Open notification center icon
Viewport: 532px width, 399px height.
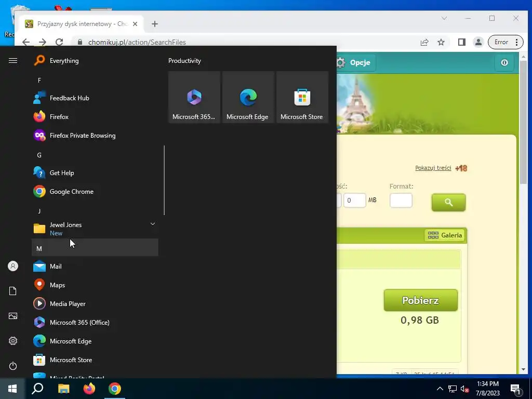(x=515, y=389)
